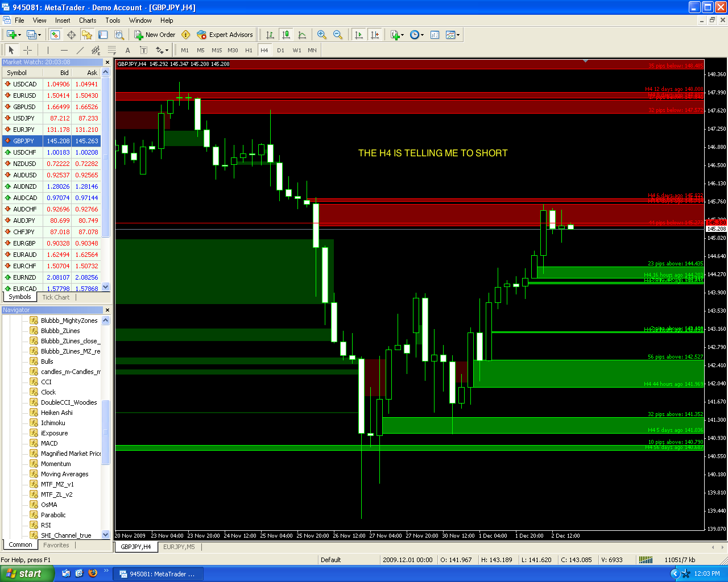Toggle the Auto Scroll chart icon
This screenshot has width=728, height=582.
pos(358,35)
